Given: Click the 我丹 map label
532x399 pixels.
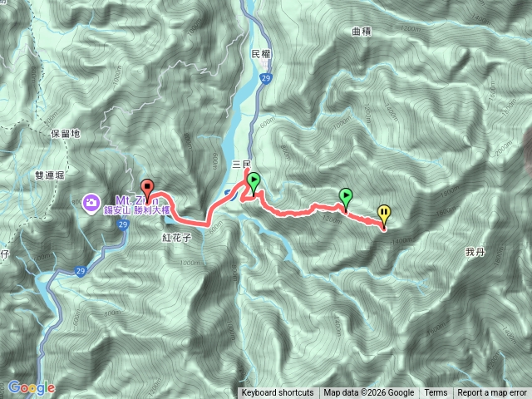Looking at the screenshot, I should (x=475, y=252).
